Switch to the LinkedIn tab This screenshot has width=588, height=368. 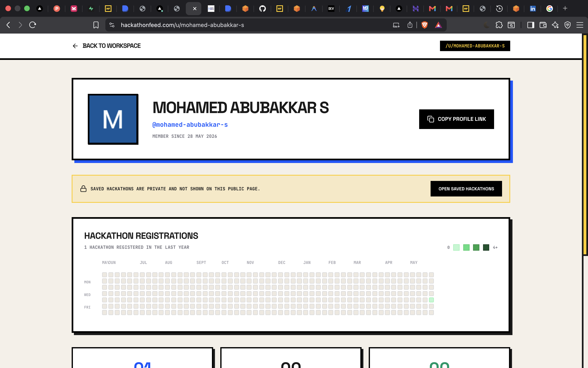(533, 9)
